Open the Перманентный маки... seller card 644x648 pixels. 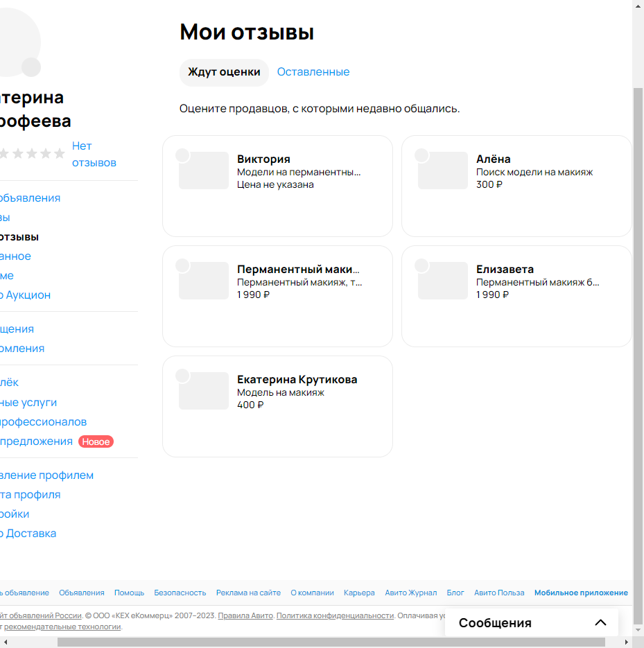click(277, 297)
